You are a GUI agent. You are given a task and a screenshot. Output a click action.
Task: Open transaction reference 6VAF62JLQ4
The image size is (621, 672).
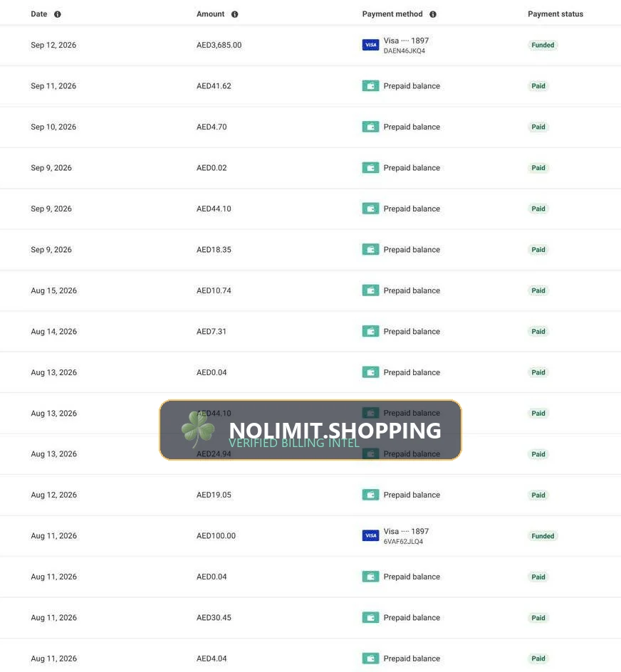coord(403,541)
